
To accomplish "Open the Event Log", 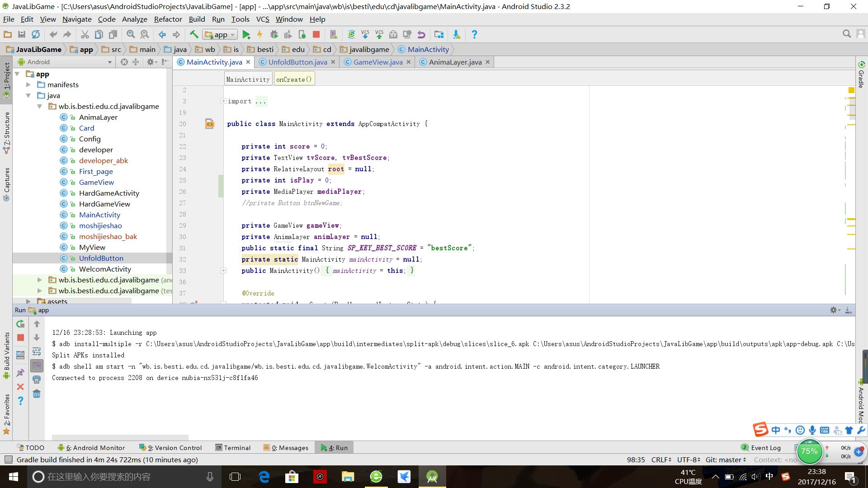I will click(761, 448).
